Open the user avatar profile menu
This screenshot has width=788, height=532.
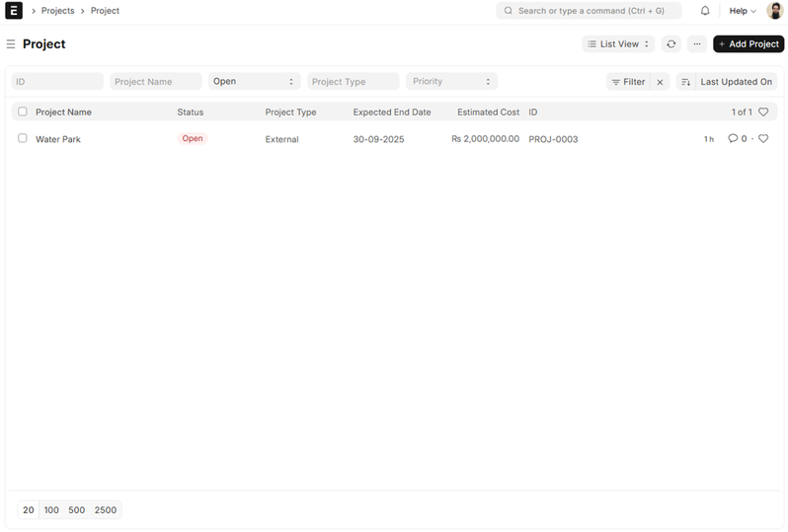tap(774, 11)
